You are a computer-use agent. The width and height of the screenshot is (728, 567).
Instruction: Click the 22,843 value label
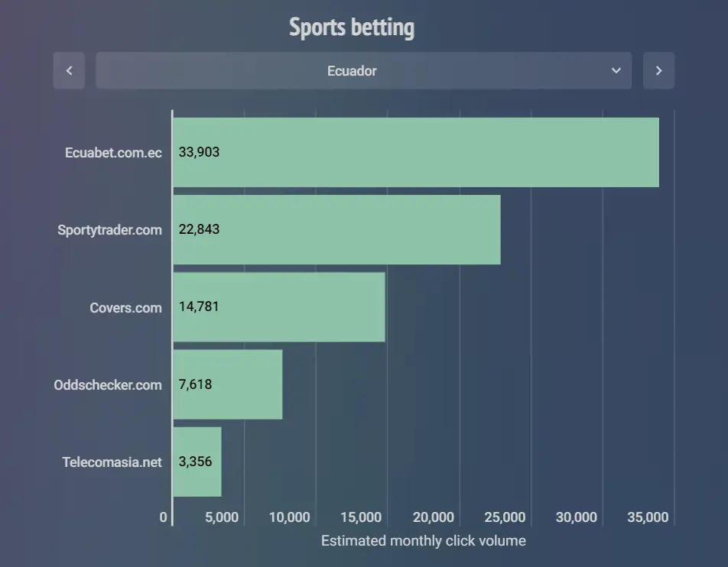[199, 229]
